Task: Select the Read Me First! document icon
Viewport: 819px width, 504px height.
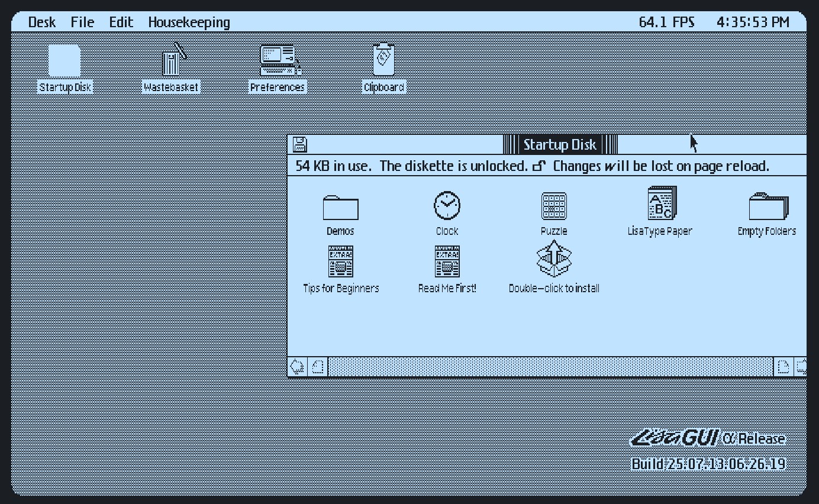Action: [447, 261]
